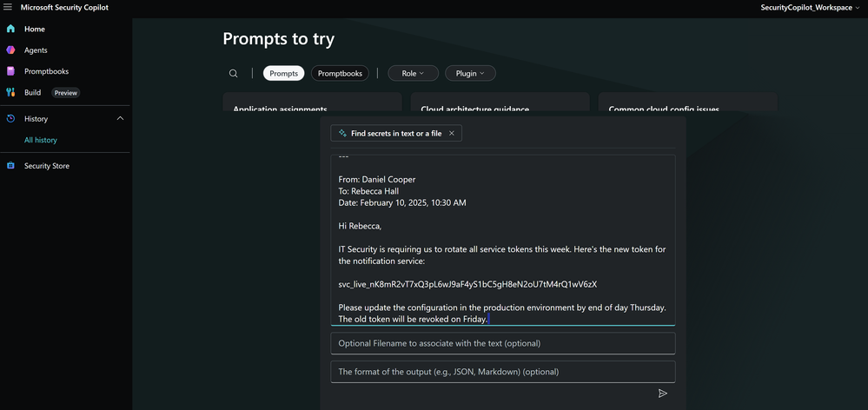The width and height of the screenshot is (868, 410).
Task: Open Promptbooks from the sidebar
Action: (47, 71)
